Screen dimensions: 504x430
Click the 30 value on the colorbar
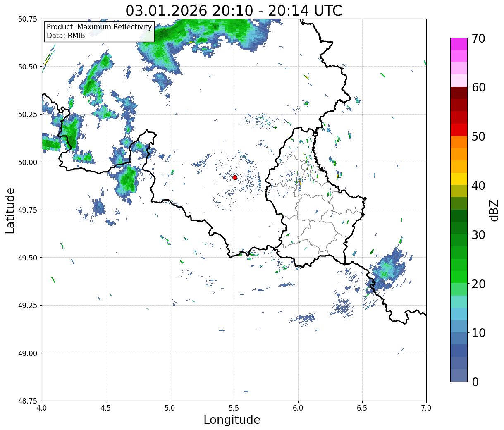click(x=478, y=234)
